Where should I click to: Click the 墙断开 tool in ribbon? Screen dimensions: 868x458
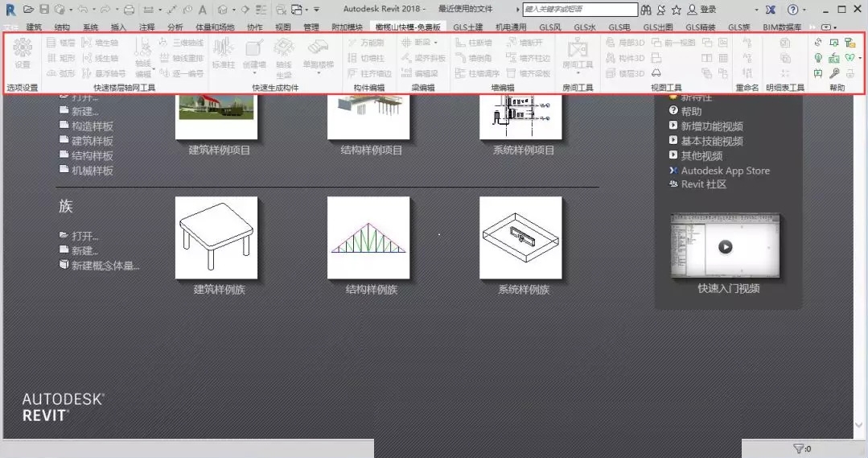pos(525,43)
